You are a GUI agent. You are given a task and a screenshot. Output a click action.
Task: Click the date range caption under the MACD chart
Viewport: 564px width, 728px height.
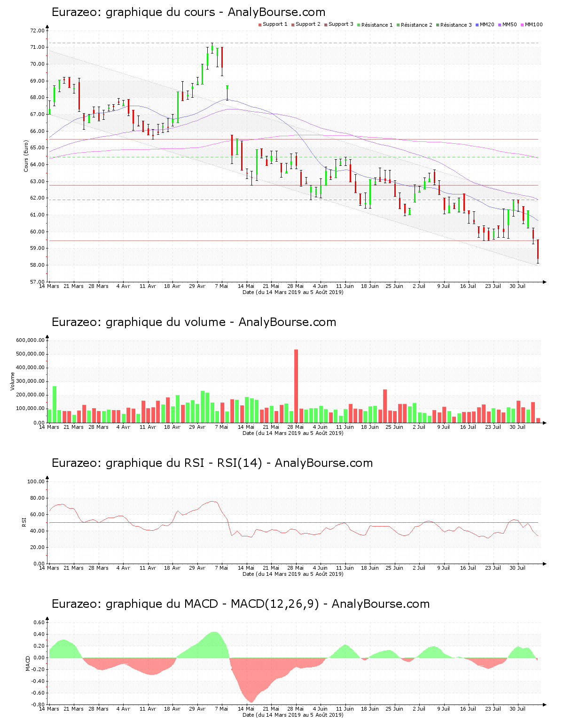point(293,715)
